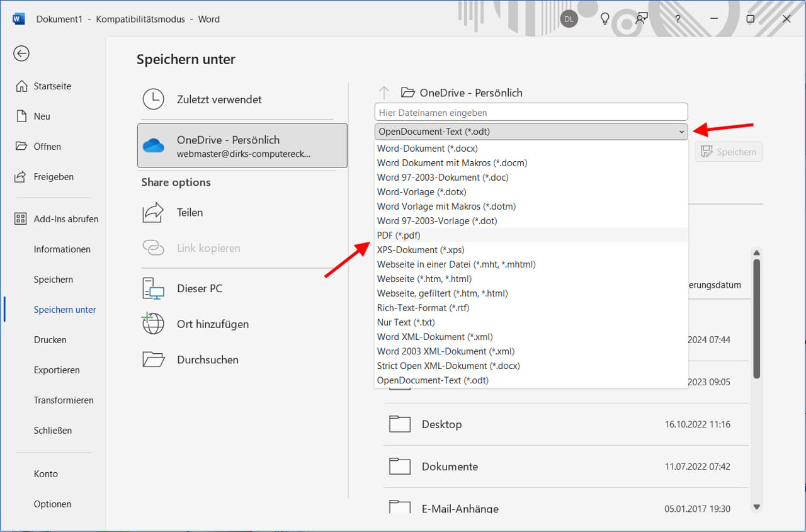The width and height of the screenshot is (806, 532).
Task: Click the feedback person icon in title bar
Action: (x=642, y=18)
